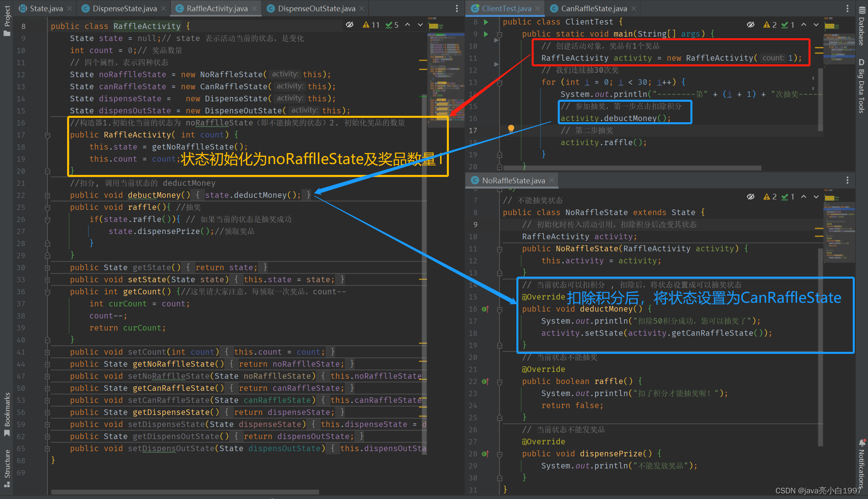Expand folded getState method
Image resolution: width=868 pixels, height=499 pixels.
47,268
